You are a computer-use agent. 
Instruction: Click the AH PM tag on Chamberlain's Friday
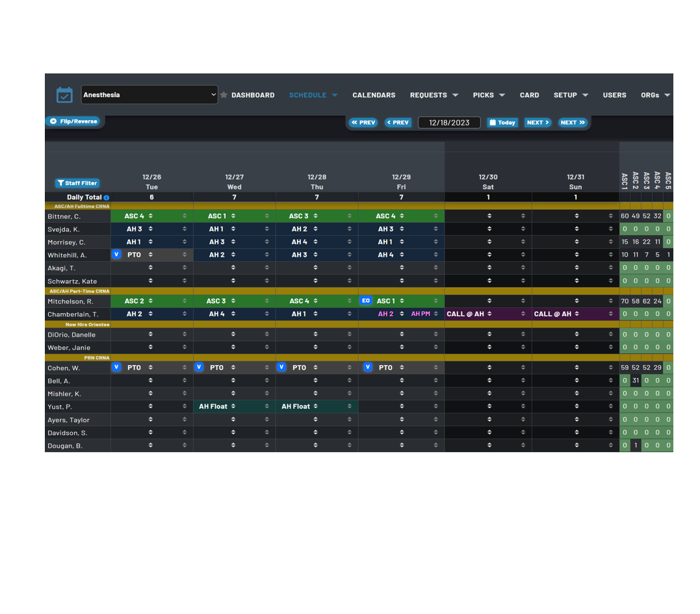click(421, 314)
